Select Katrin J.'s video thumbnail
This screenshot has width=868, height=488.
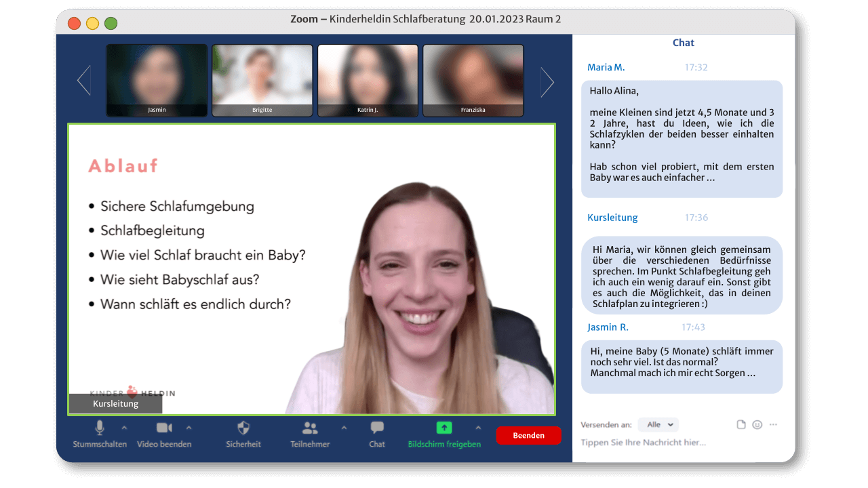click(368, 81)
